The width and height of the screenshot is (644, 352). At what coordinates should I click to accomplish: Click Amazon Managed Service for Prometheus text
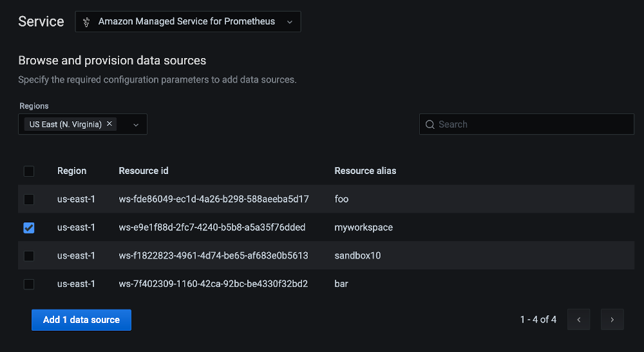[187, 21]
